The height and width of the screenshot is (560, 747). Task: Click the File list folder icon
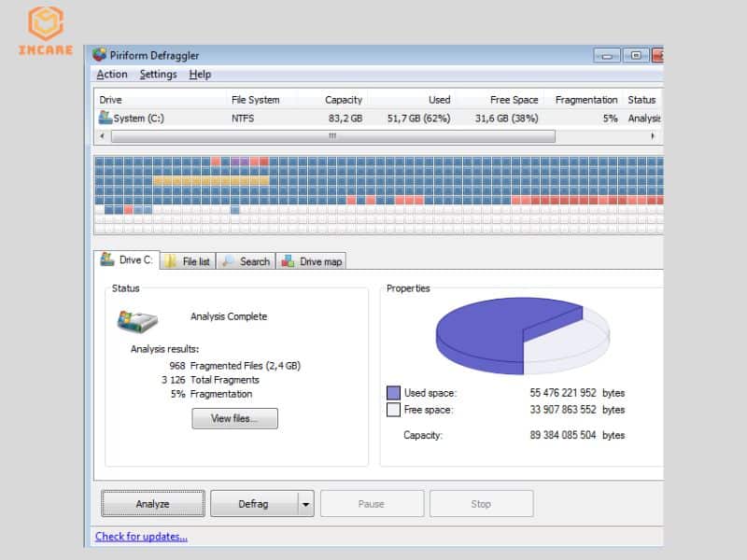[x=171, y=261]
